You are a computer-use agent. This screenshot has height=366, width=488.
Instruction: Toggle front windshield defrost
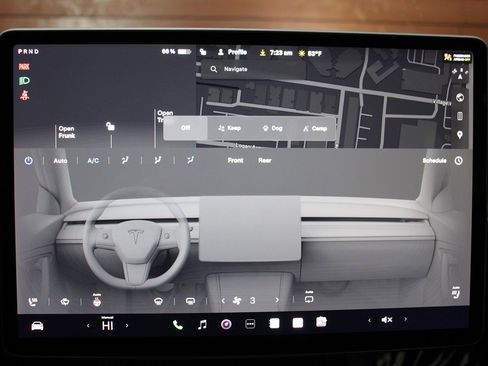pyautogui.click(x=158, y=301)
